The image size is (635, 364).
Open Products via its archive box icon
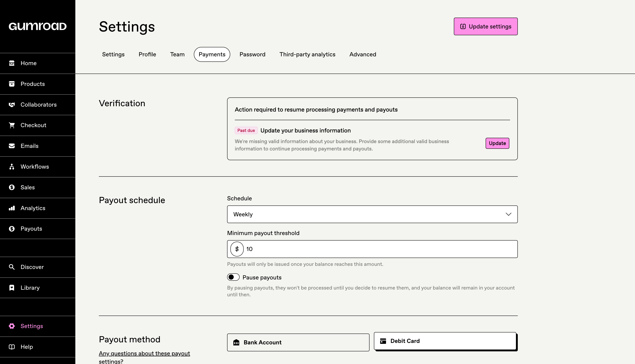coord(12,84)
